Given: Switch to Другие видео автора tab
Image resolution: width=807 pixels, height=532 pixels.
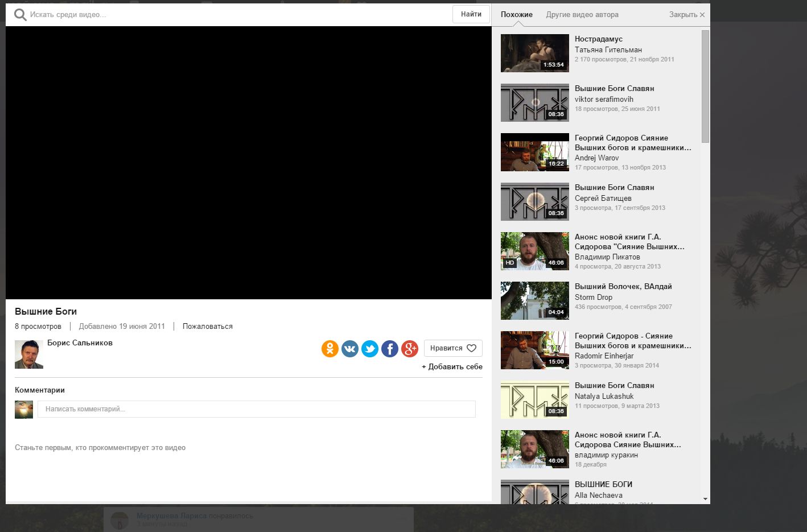Looking at the screenshot, I should click(582, 15).
